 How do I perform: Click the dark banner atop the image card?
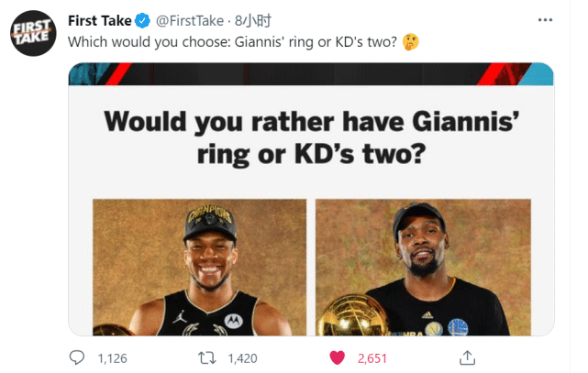[312, 74]
